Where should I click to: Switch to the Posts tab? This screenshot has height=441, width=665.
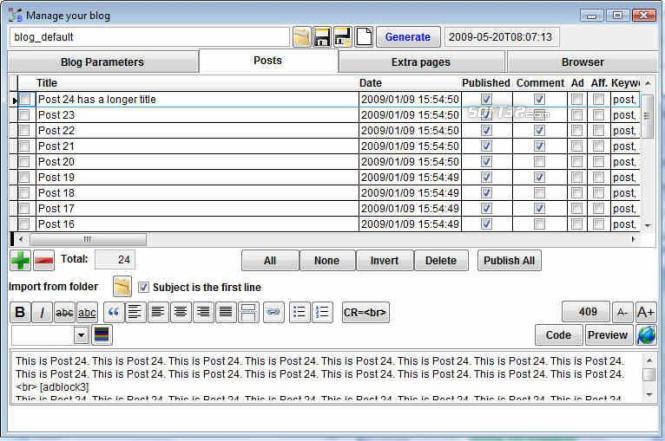click(268, 61)
